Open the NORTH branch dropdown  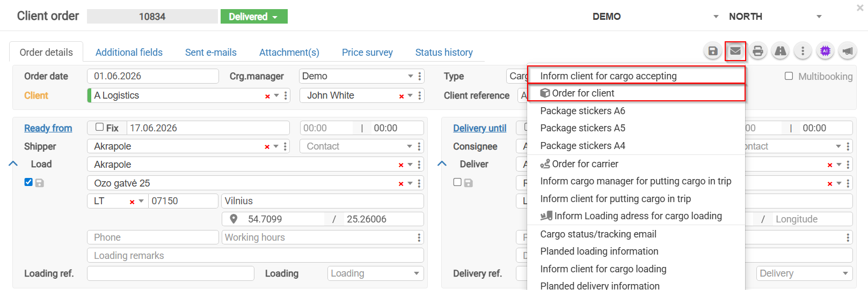819,17
